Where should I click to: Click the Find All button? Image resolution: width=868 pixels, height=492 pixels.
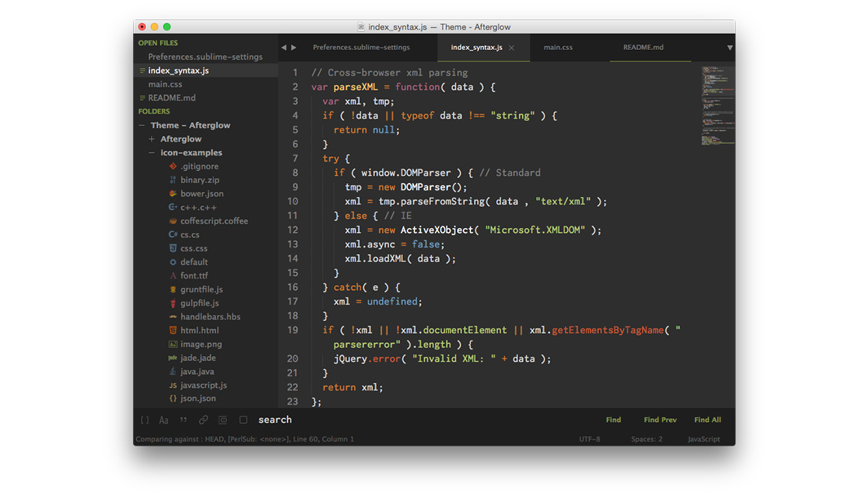click(x=707, y=420)
